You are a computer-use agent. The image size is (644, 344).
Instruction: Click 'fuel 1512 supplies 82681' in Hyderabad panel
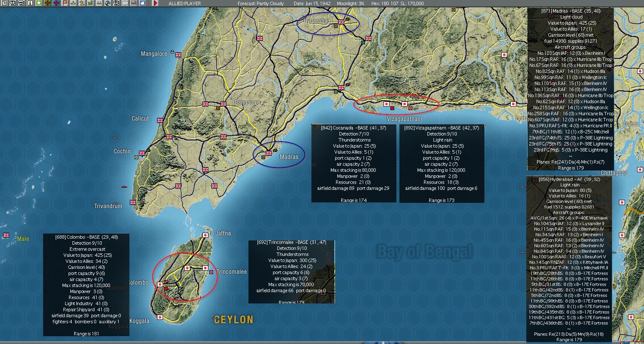pyautogui.click(x=569, y=207)
